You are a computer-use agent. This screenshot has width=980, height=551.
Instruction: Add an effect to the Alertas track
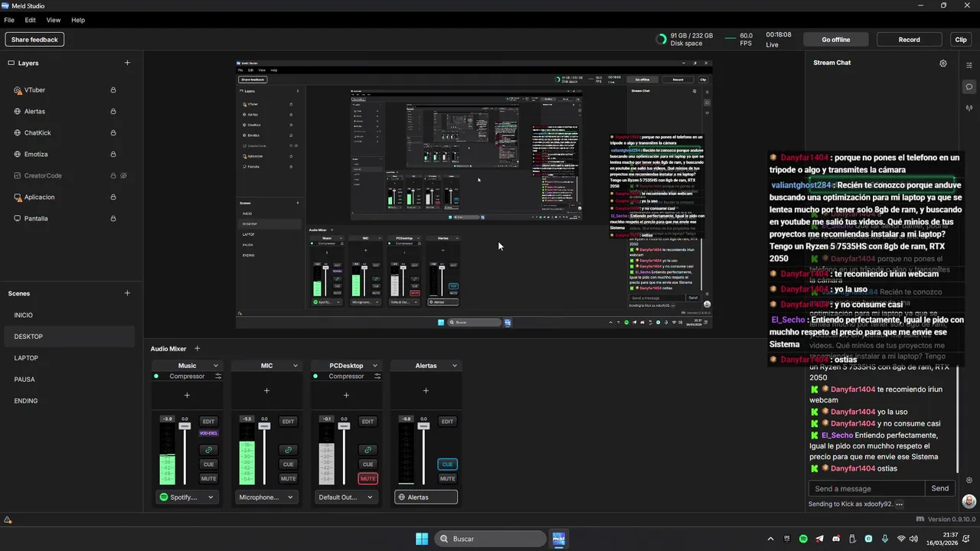pyautogui.click(x=426, y=391)
